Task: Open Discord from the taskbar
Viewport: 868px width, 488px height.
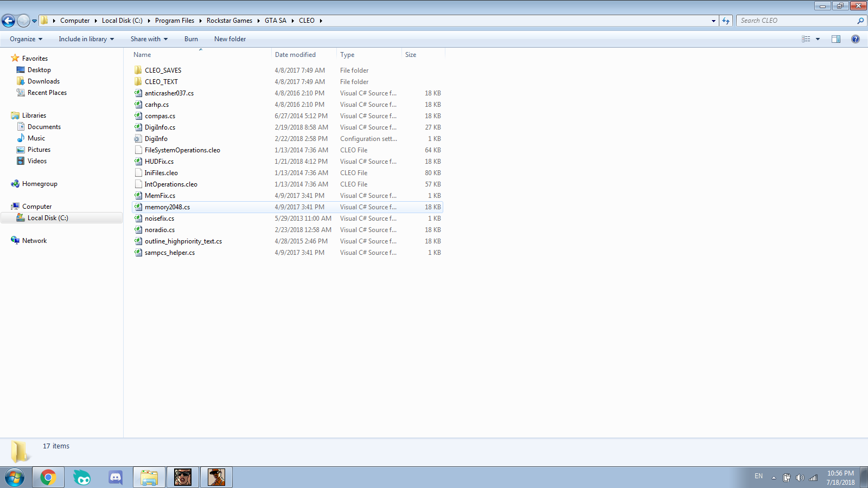Action: 116,477
